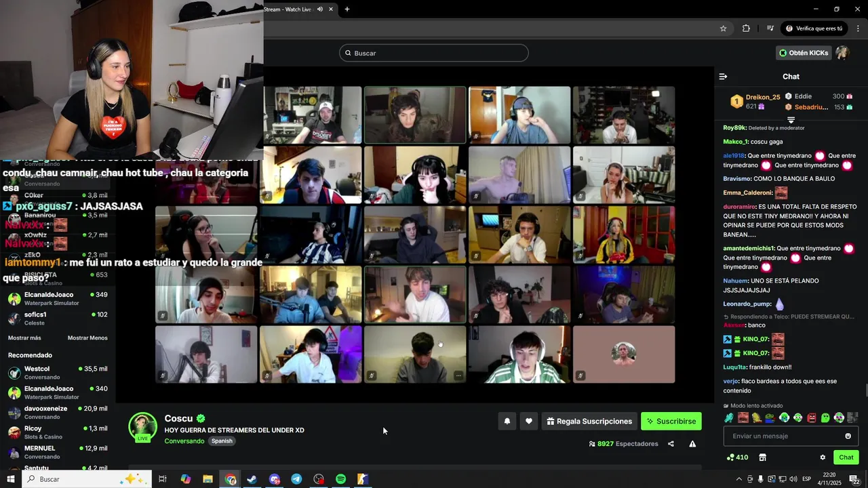Click the Conversando category link
Screen dimensions: 868x488
(184, 441)
